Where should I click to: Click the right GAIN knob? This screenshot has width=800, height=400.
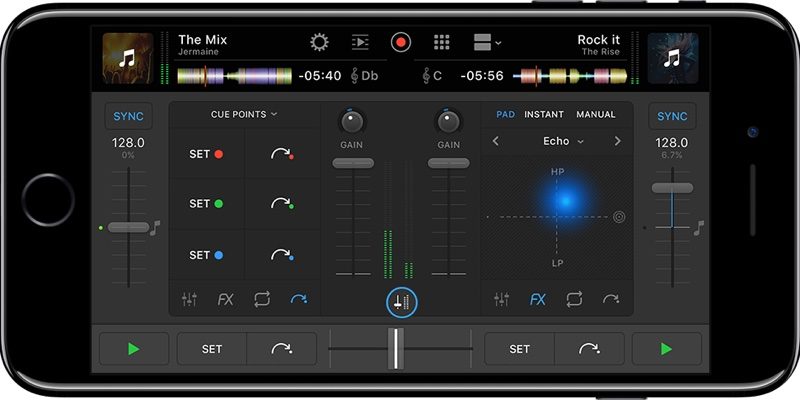[448, 122]
